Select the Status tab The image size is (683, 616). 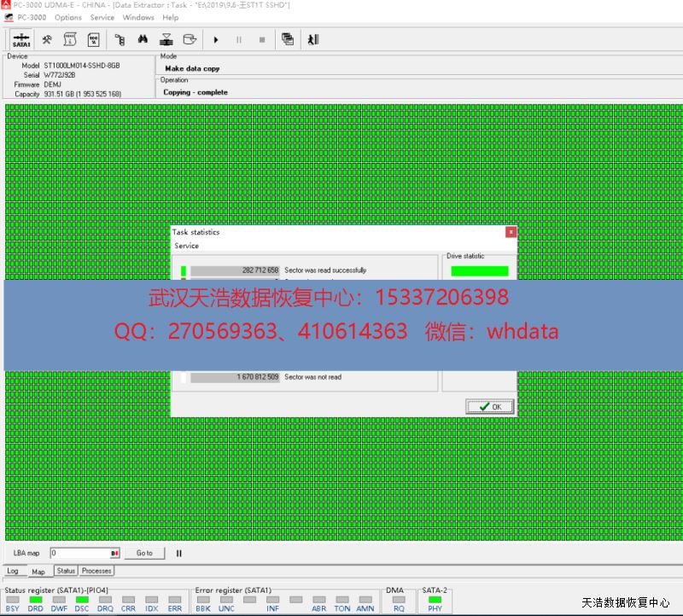tap(66, 571)
